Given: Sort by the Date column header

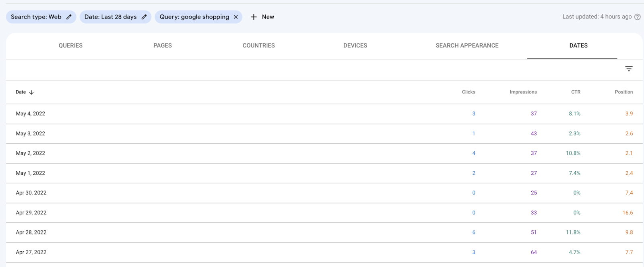Looking at the screenshot, I should (21, 92).
